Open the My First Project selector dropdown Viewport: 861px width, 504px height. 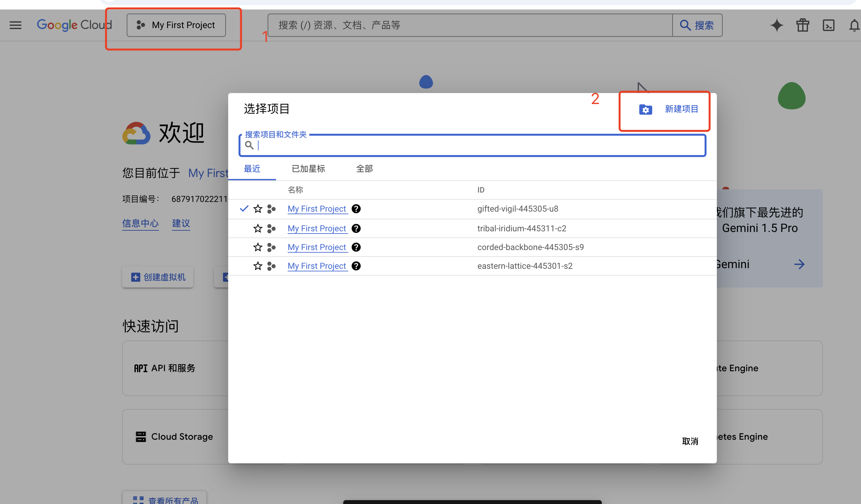(x=176, y=25)
